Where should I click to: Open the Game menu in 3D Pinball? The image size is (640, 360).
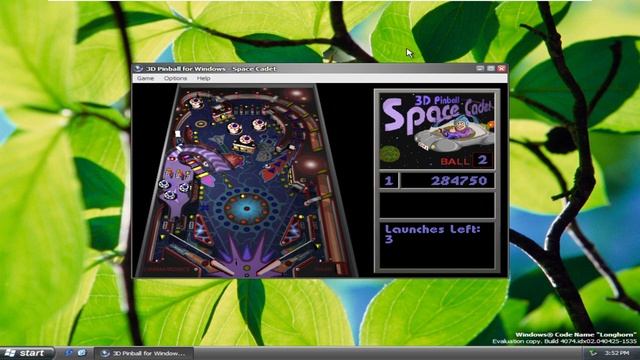click(x=145, y=78)
